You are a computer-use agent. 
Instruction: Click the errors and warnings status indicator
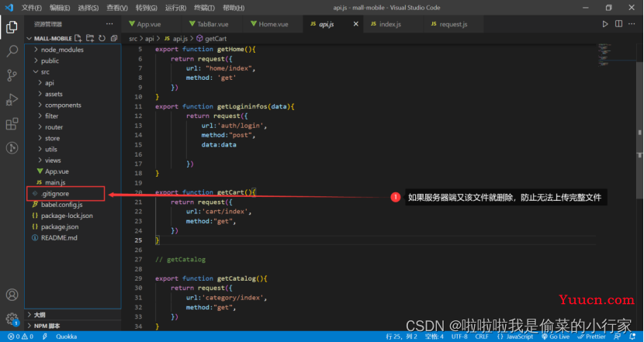(20, 337)
